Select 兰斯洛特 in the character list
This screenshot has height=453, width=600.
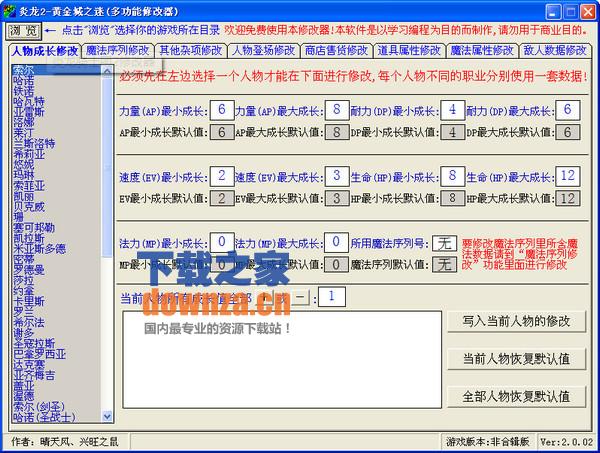[x=57, y=144]
